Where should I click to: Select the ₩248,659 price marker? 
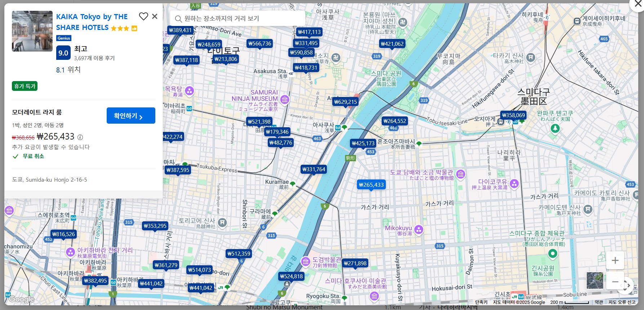(209, 44)
